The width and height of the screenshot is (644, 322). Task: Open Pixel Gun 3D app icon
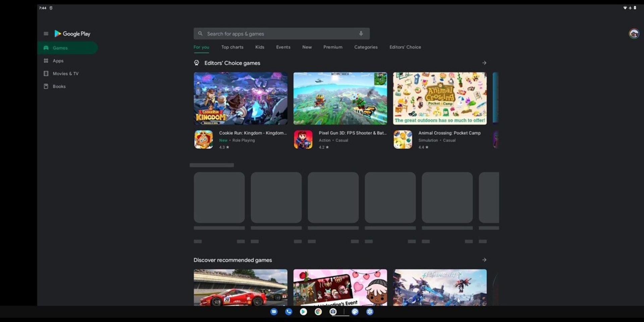pos(303,140)
